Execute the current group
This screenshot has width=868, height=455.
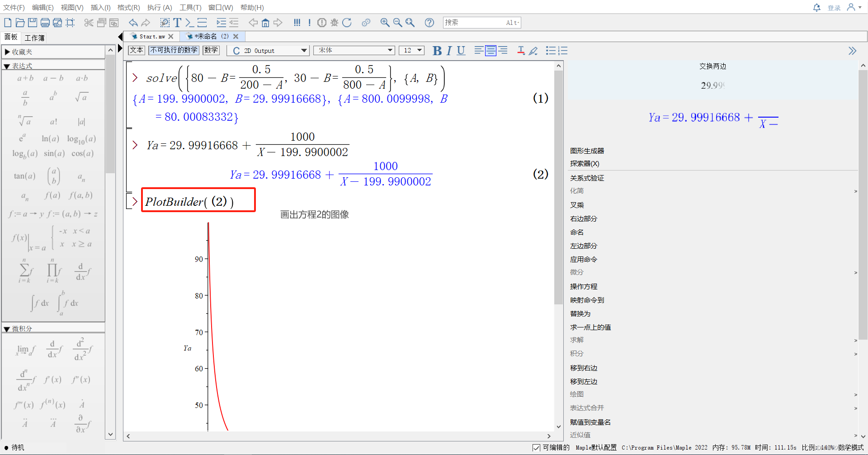point(310,23)
